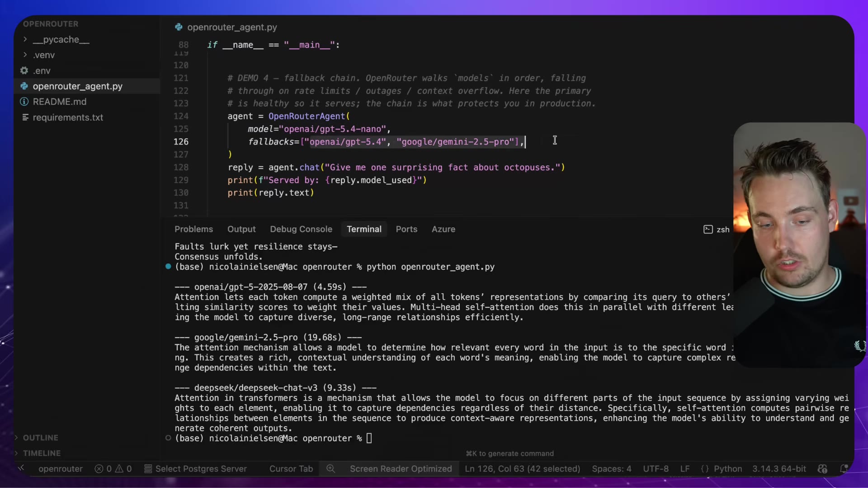Click the terminal prompt input cursor
The height and width of the screenshot is (488, 868).
pos(369,438)
